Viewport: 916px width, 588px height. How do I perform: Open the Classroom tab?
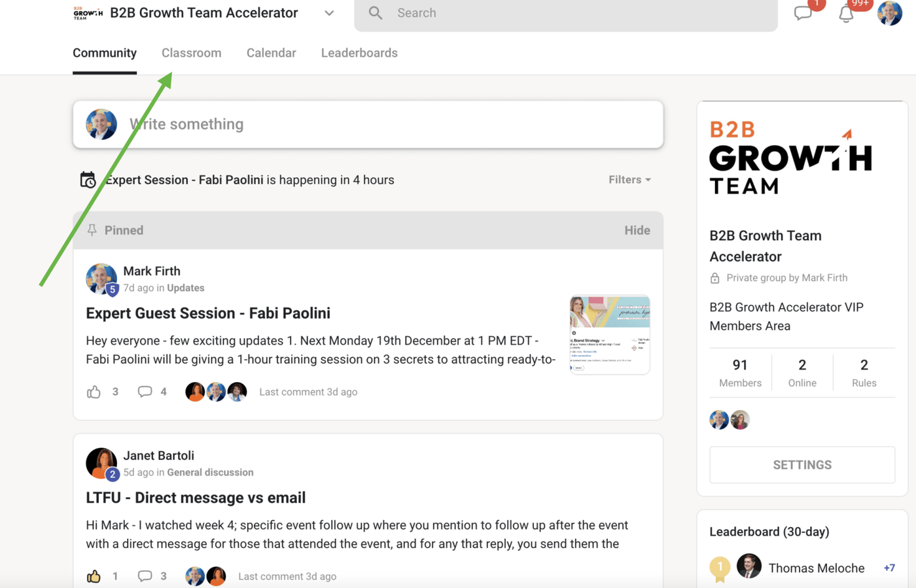tap(192, 53)
